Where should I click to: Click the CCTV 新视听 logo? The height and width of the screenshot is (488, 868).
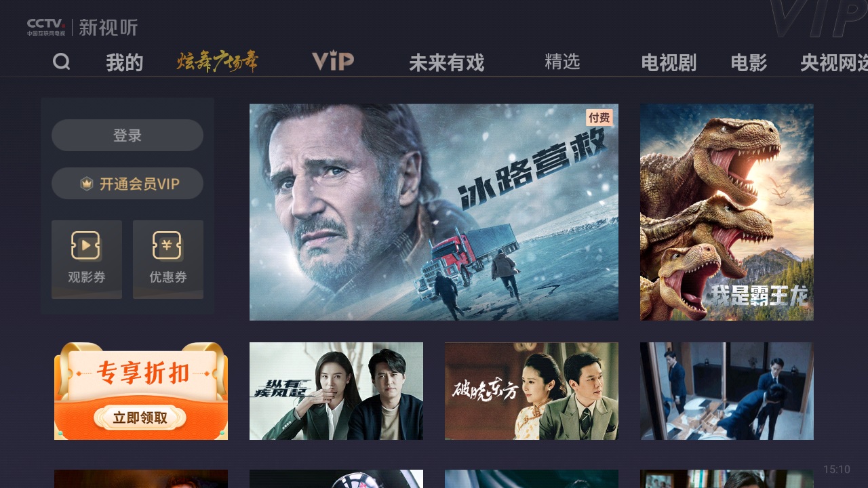point(82,27)
